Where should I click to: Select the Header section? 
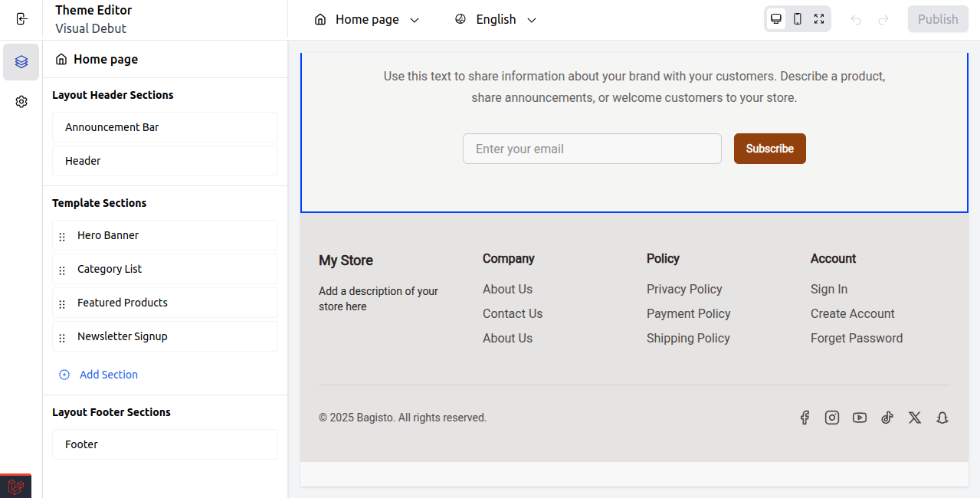[165, 161]
